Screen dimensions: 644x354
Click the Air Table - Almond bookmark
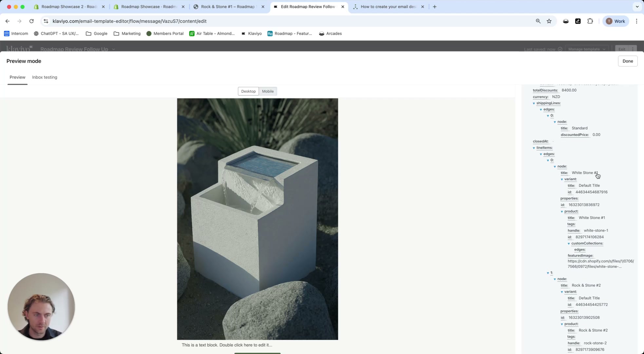point(212,33)
